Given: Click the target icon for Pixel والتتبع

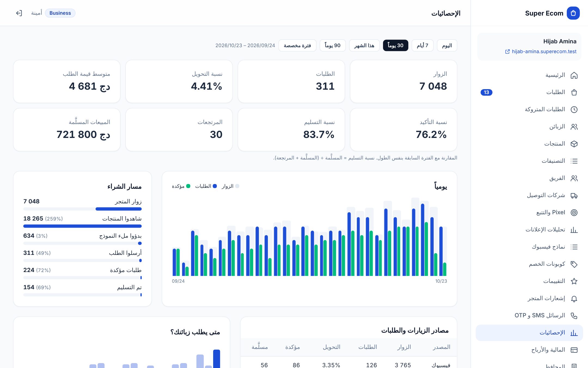Looking at the screenshot, I should [574, 213].
